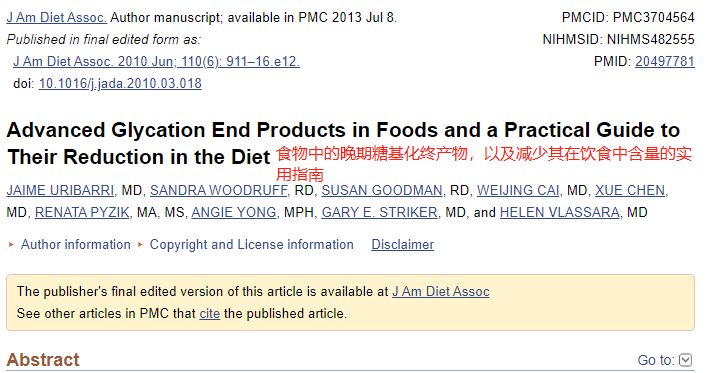View author Weijing Cai
The image size is (712, 373).
518,190
